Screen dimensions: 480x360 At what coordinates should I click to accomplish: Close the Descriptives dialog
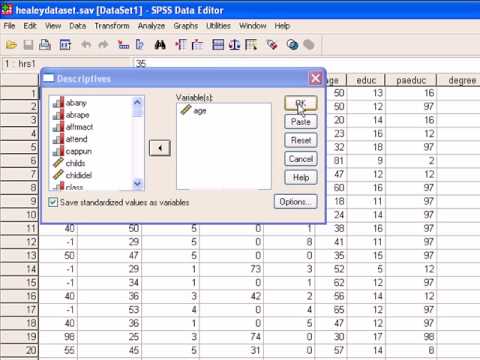coord(315,79)
